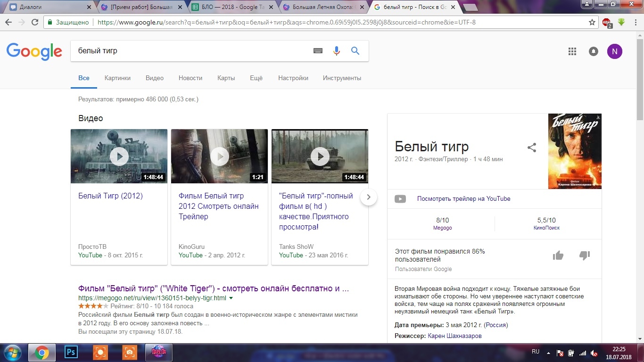The height and width of the screenshot is (362, 644).
Task: Click the Google logo
Action: [34, 51]
